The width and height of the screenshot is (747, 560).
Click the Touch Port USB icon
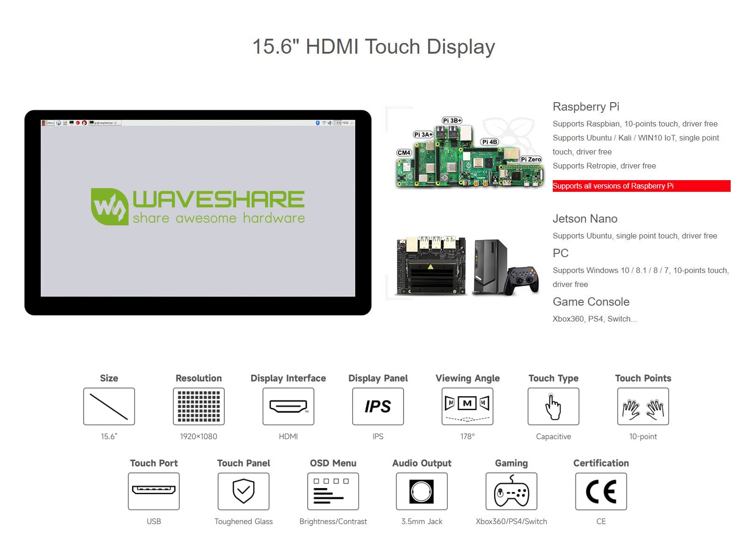click(154, 491)
